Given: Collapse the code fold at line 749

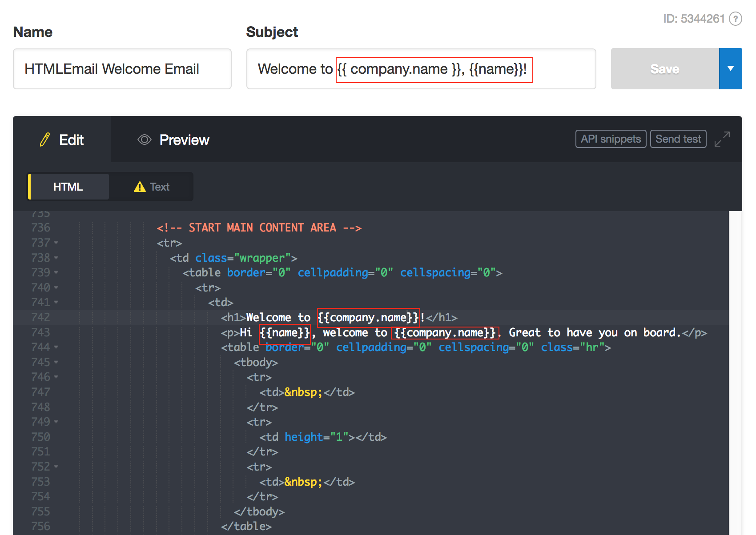Looking at the screenshot, I should 56,422.
